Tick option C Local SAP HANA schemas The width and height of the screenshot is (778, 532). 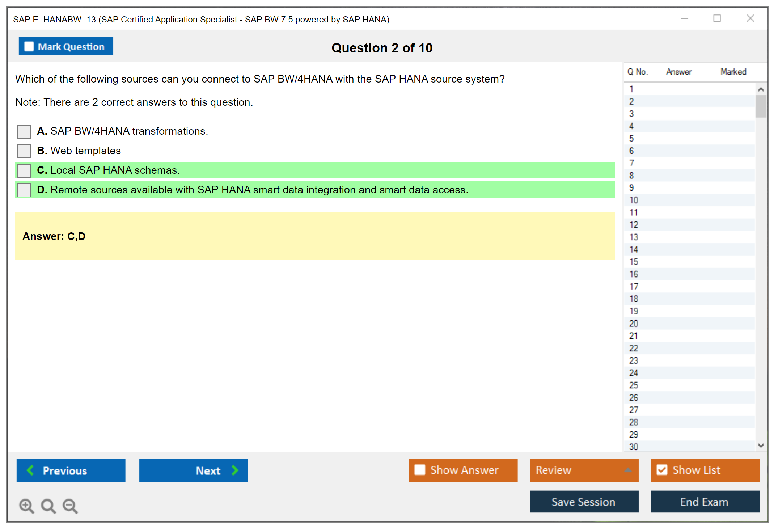pyautogui.click(x=24, y=170)
